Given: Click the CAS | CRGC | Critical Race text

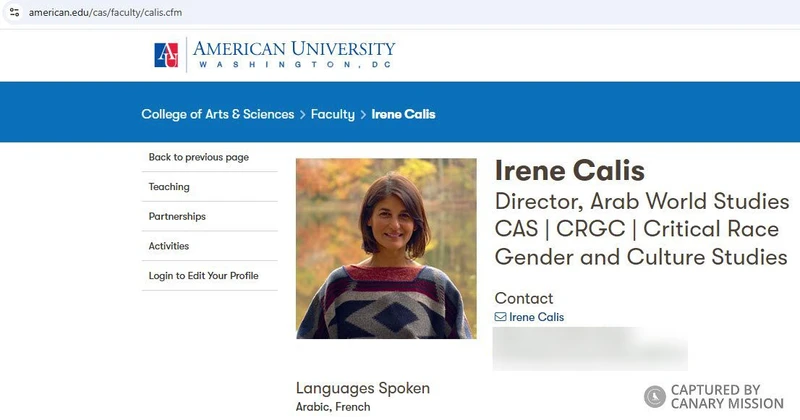Looking at the screenshot, I should [x=637, y=229].
